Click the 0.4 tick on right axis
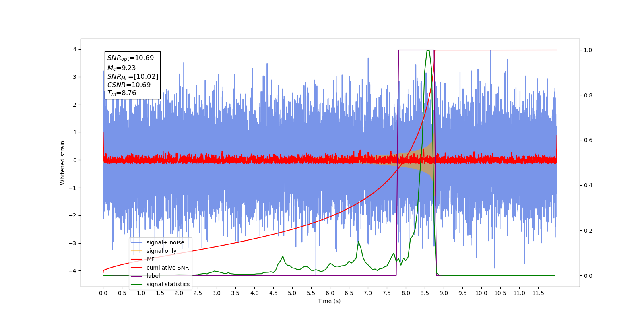The width and height of the screenshot is (644, 322). tap(588, 186)
